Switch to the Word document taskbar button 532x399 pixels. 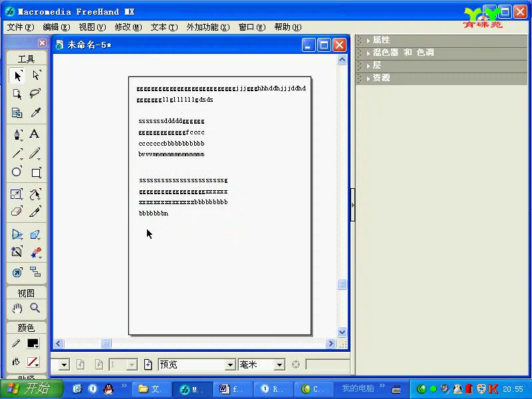pyautogui.click(x=231, y=389)
